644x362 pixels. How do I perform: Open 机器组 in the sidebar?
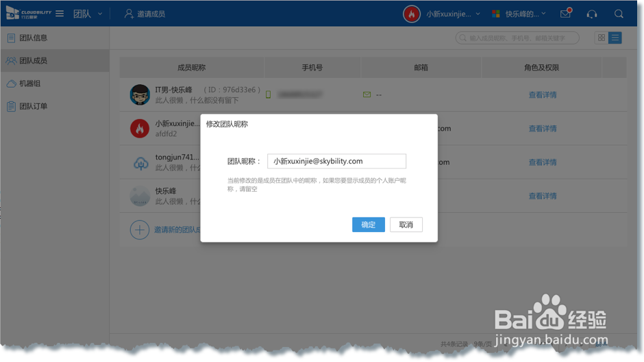point(55,83)
